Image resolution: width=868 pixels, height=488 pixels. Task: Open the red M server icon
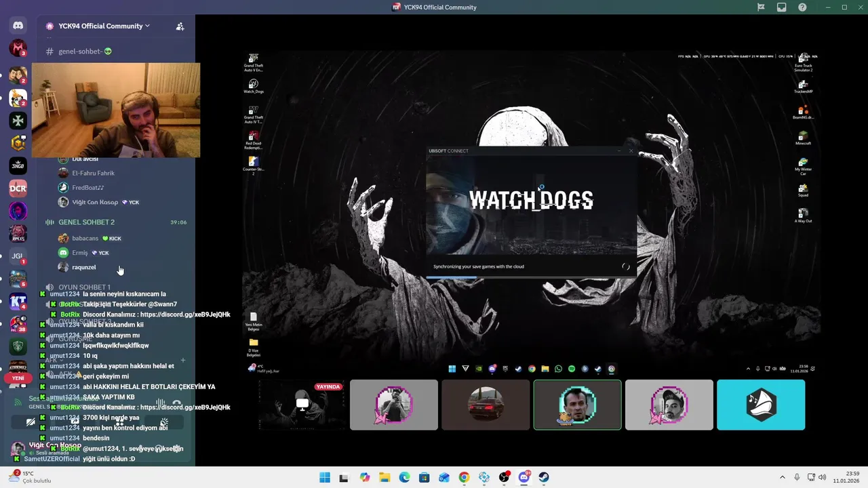pyautogui.click(x=18, y=49)
